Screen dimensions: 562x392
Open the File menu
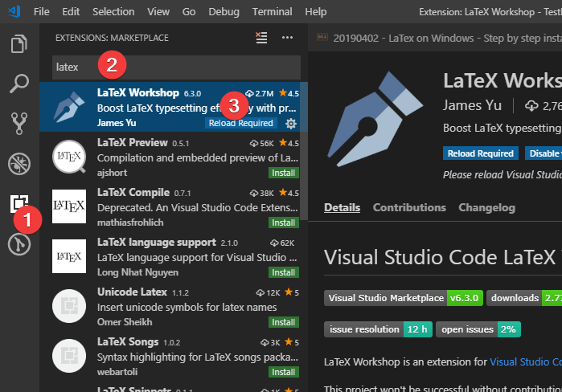pyautogui.click(x=42, y=11)
